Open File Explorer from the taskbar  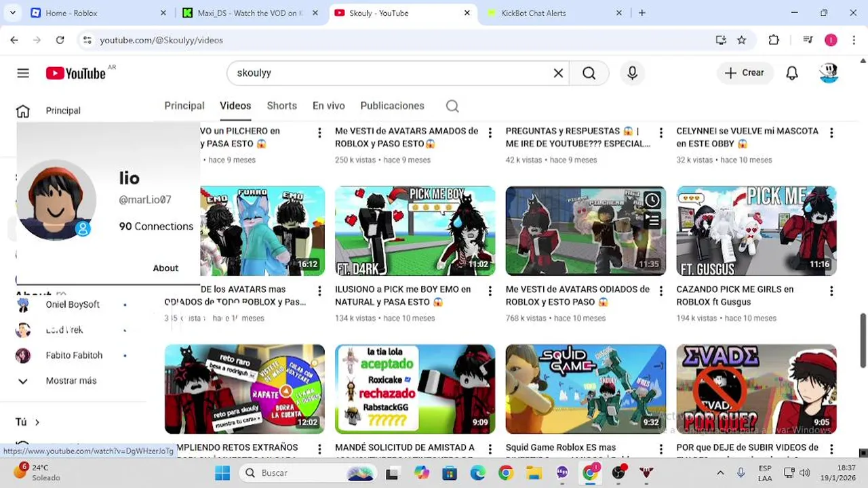click(534, 473)
